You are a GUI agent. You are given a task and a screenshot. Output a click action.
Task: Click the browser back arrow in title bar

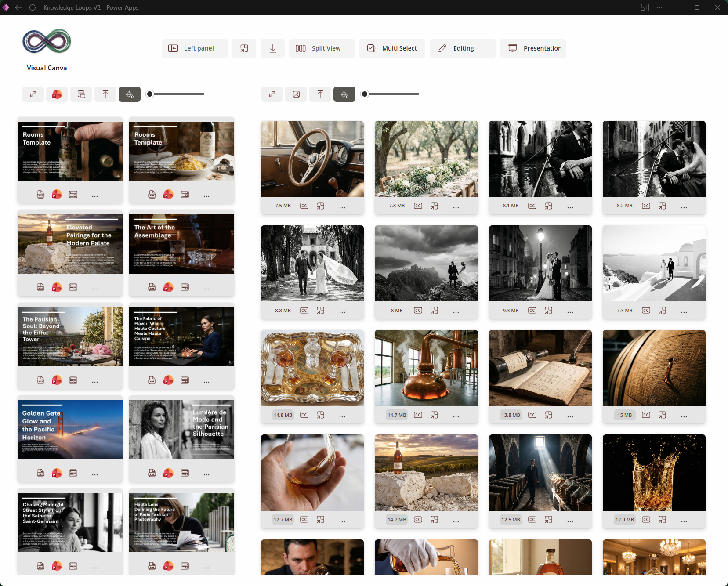click(18, 7)
